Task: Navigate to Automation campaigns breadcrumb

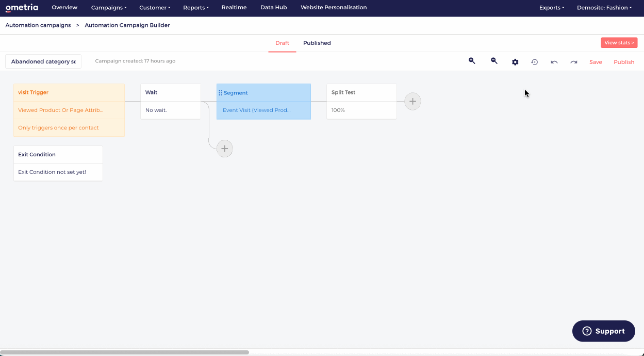Action: click(38, 25)
